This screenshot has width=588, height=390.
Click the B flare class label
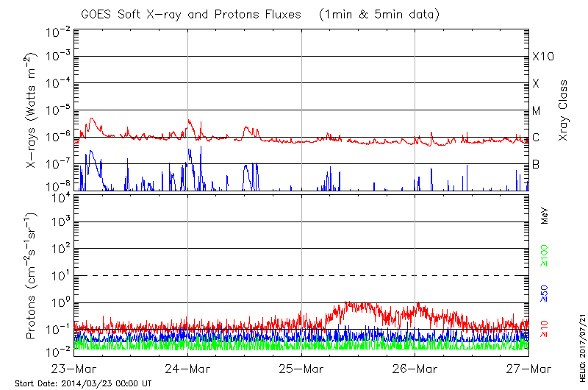pos(536,164)
